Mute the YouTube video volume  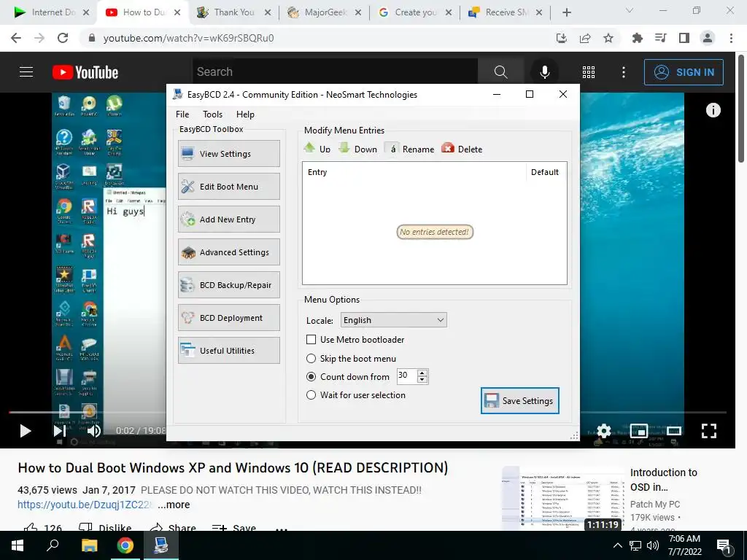[x=94, y=431]
